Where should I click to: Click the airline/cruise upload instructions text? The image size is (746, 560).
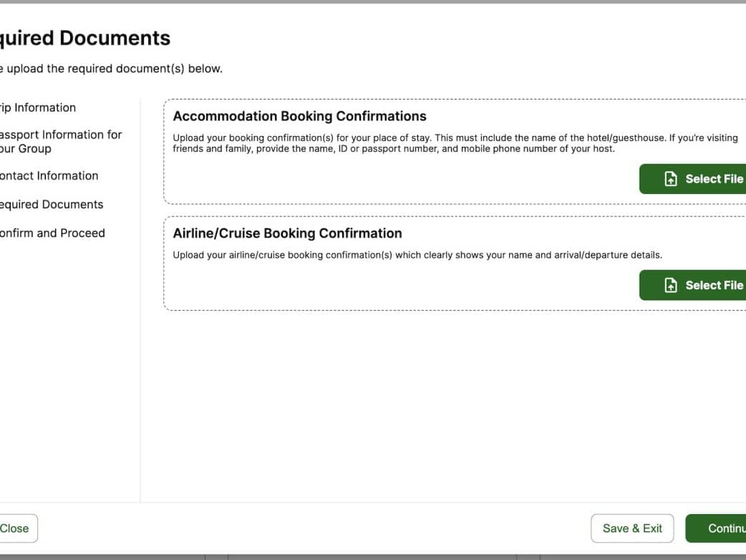coord(417,255)
